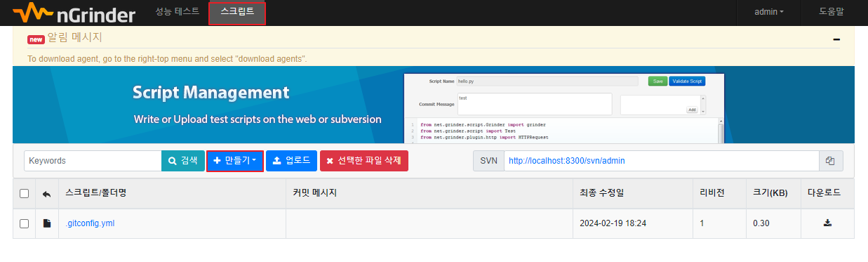Copy SVN URL with clipboard icon
The width and height of the screenshot is (868, 262).
tap(831, 161)
